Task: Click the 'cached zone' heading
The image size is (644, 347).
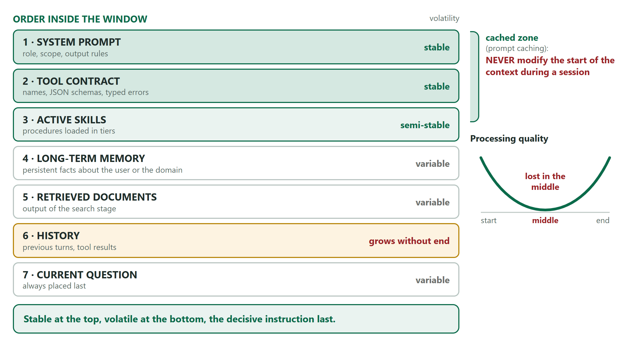Action: point(512,38)
